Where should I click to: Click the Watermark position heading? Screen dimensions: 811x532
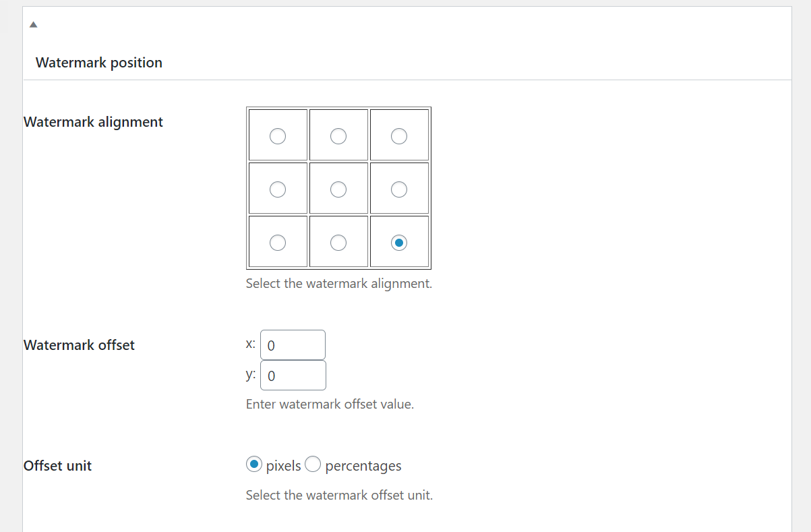[99, 63]
